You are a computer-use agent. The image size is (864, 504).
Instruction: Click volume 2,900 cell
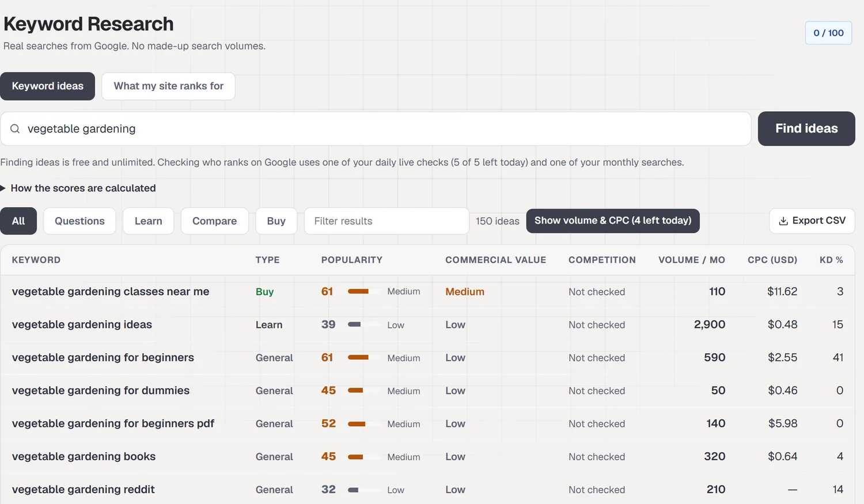[710, 324]
